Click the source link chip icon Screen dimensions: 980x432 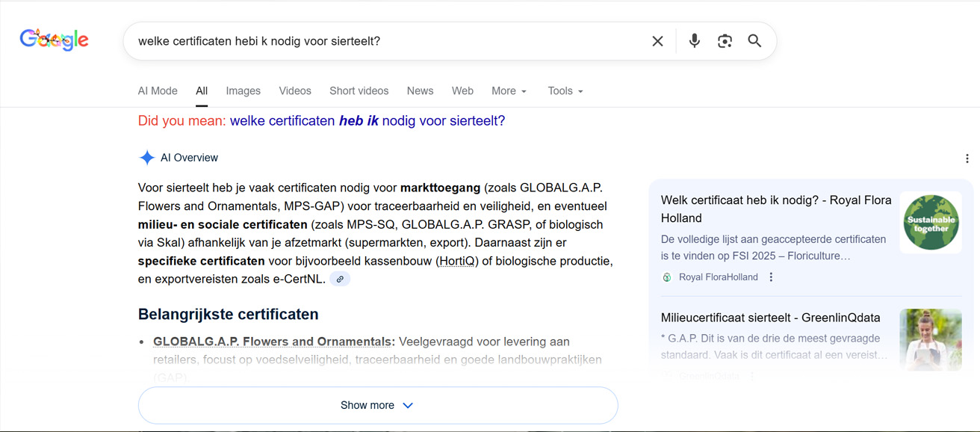tap(340, 280)
